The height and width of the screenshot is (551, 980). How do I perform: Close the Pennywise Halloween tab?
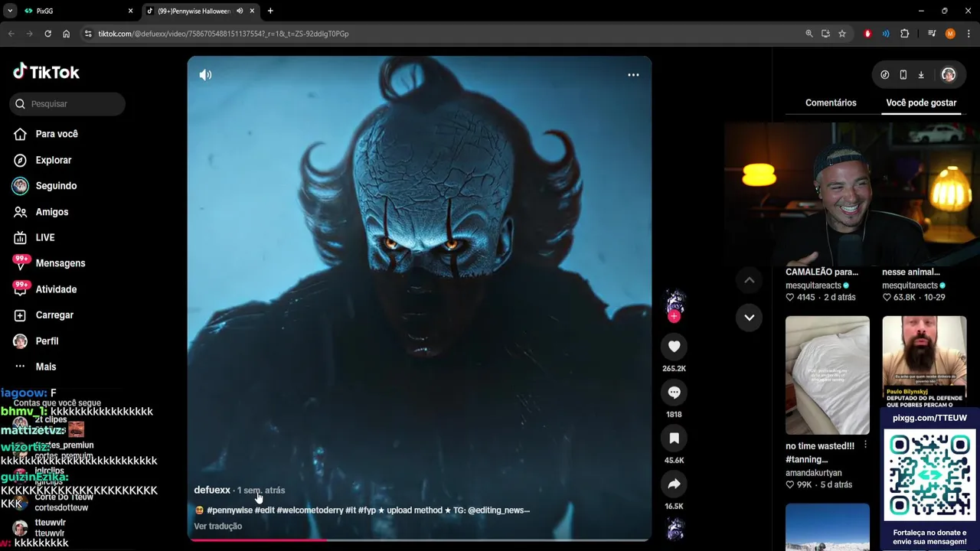252,11
